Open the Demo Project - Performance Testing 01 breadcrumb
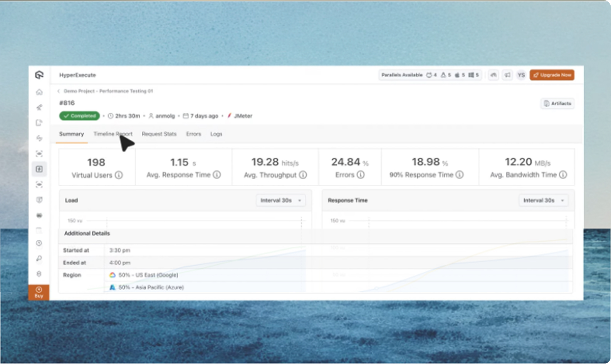Screen dimensions: 611x364 coord(108,91)
